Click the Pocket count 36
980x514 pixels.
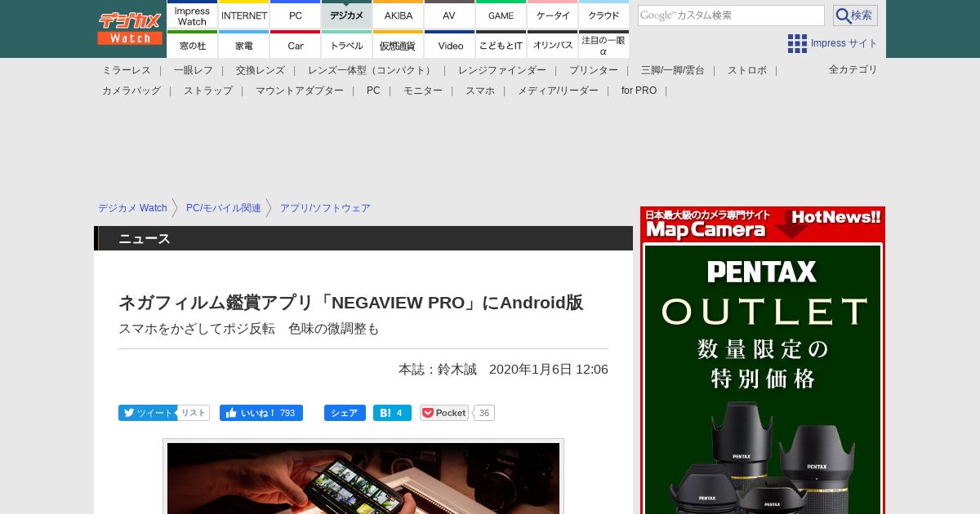484,413
